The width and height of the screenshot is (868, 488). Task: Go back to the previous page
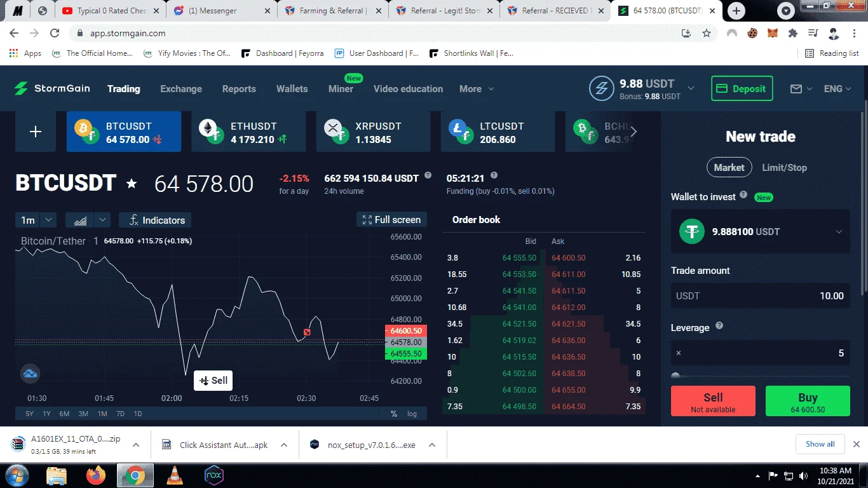pos(14,33)
